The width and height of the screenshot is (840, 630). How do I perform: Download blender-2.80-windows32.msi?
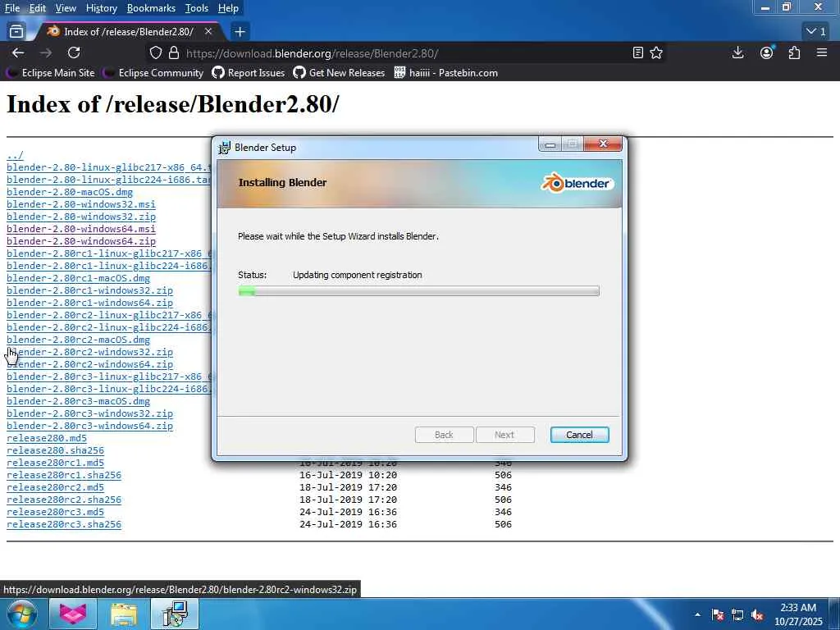(x=81, y=204)
